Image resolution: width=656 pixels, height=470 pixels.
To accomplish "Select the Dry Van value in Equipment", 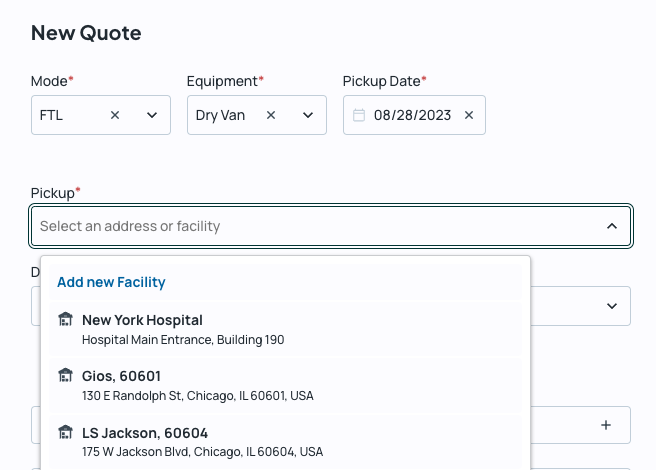I will click(220, 115).
